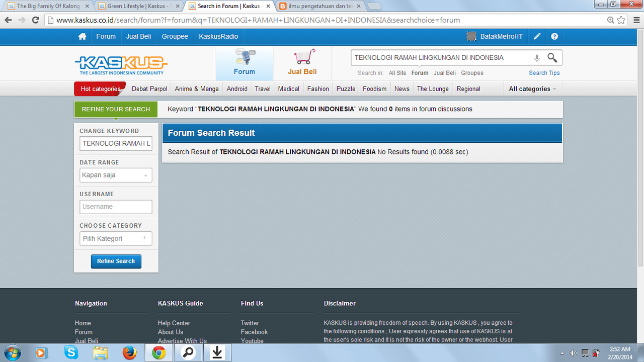Screen dimensions: 644x362
Task: Click the Username input field
Action: (x=116, y=207)
